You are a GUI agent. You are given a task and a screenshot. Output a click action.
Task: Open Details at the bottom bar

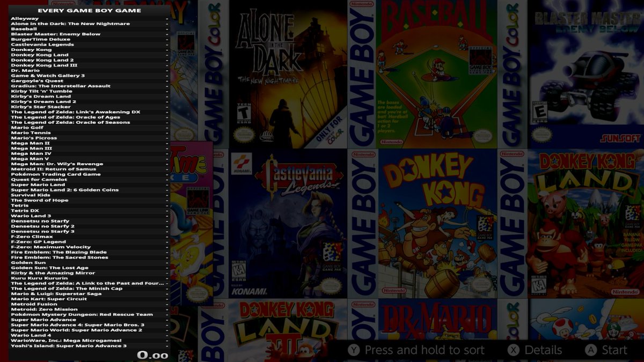(x=543, y=350)
